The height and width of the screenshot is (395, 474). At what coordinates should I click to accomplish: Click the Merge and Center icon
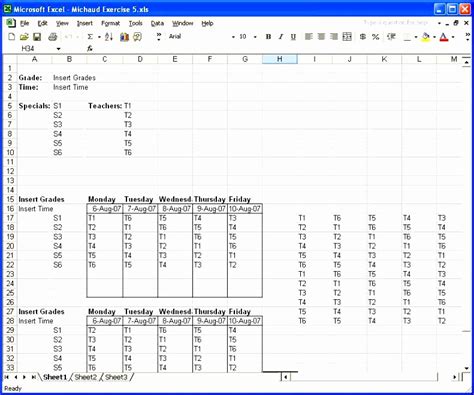tap(347, 37)
